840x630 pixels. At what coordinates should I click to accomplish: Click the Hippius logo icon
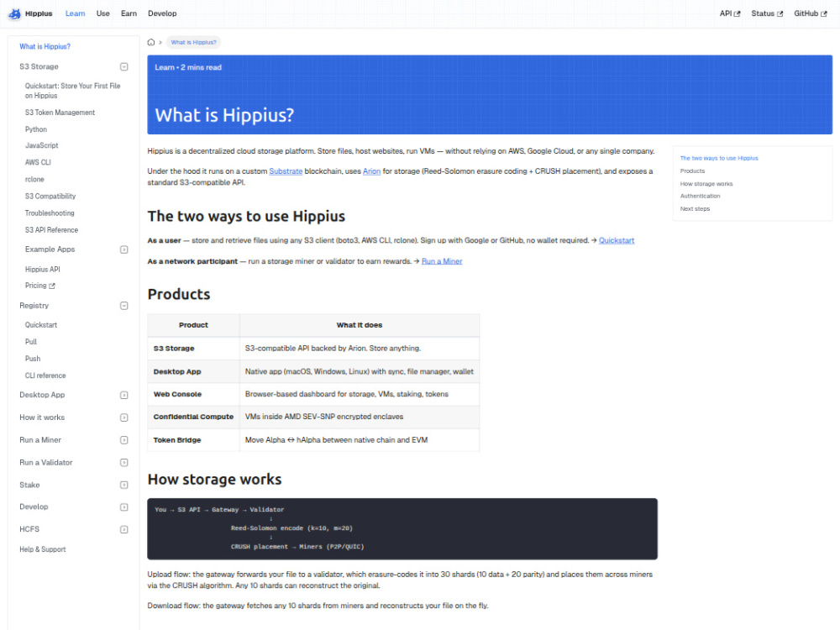(14, 14)
